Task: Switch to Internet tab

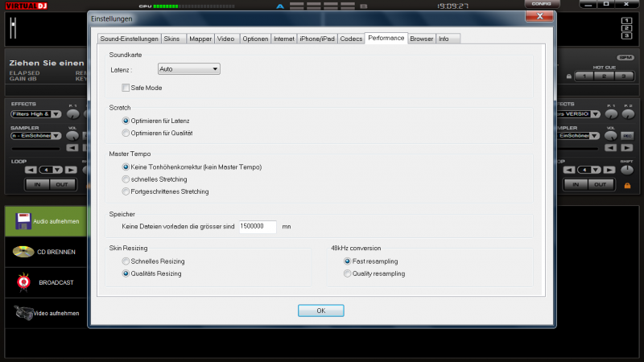Action: coord(284,39)
